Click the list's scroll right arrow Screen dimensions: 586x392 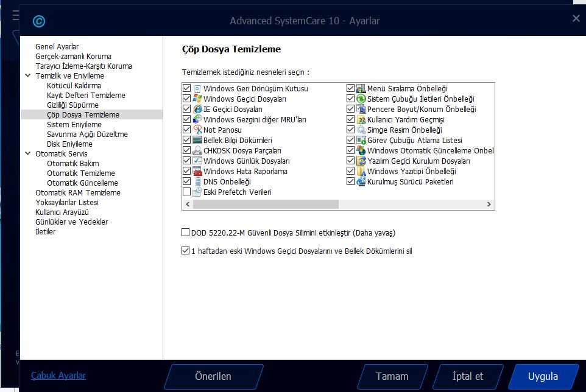[x=489, y=204]
